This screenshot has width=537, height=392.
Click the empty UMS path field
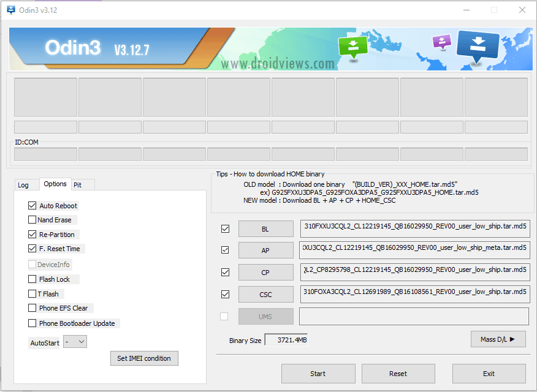(414, 316)
